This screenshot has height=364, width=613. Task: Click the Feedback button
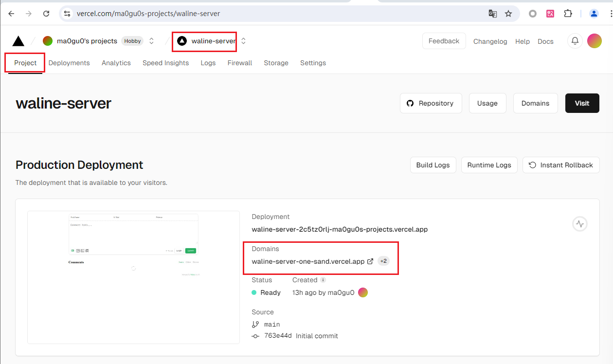pyautogui.click(x=444, y=41)
